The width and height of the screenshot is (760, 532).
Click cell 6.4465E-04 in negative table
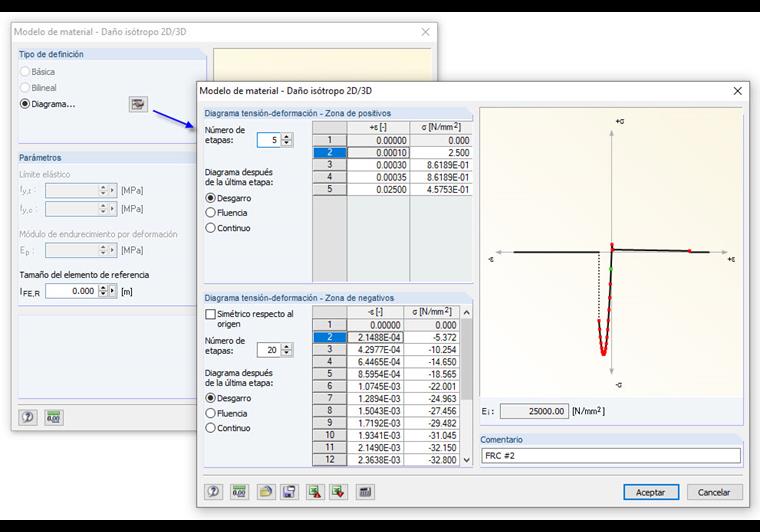[x=375, y=361]
